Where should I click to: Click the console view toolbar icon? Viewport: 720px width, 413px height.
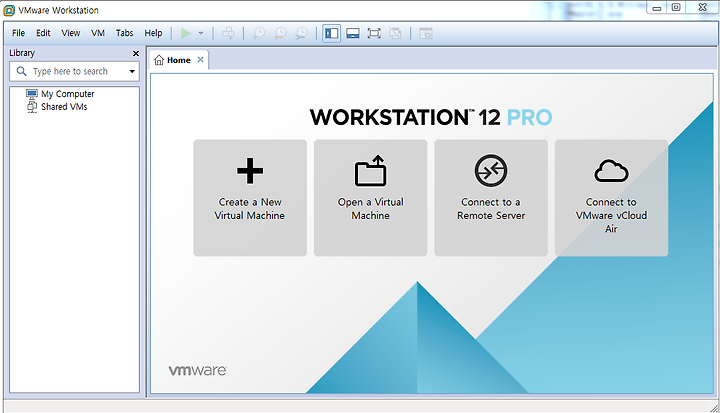tap(426, 34)
